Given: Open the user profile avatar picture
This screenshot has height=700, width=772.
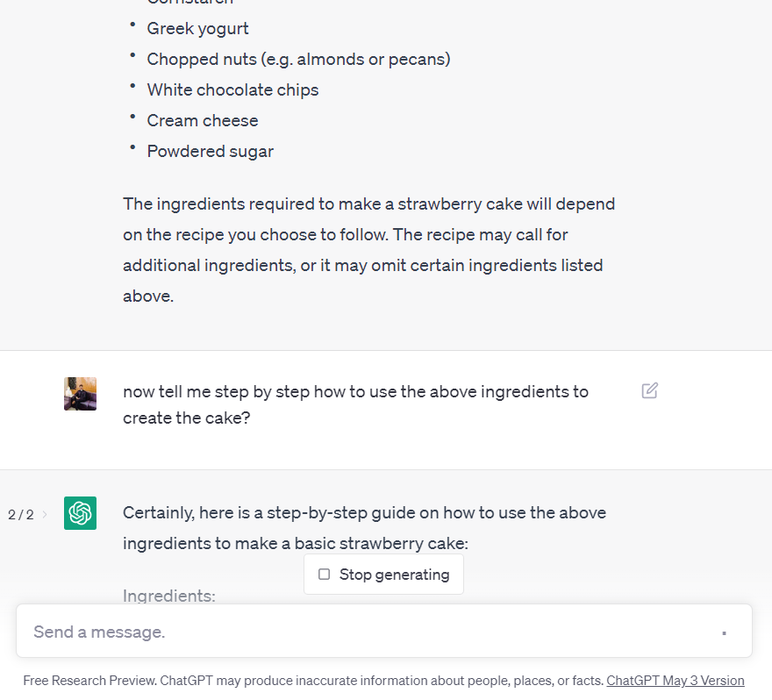Looking at the screenshot, I should pos(80,394).
